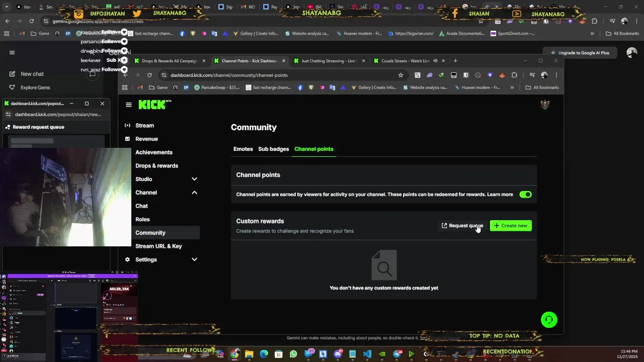Open the site info icon beside dashboard.kick.com
The height and width of the screenshot is (362, 644).
164,75
